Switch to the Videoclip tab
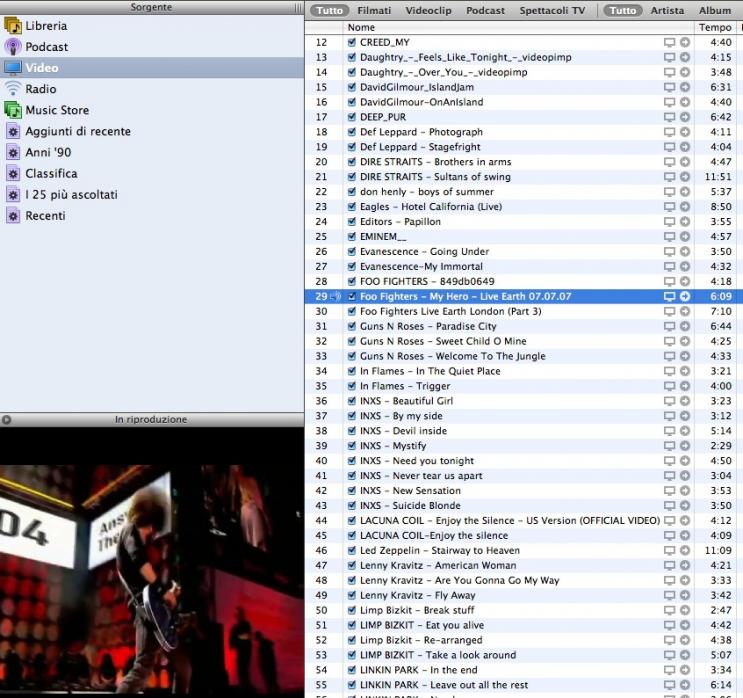Image resolution: width=743 pixels, height=698 pixels. (x=428, y=10)
